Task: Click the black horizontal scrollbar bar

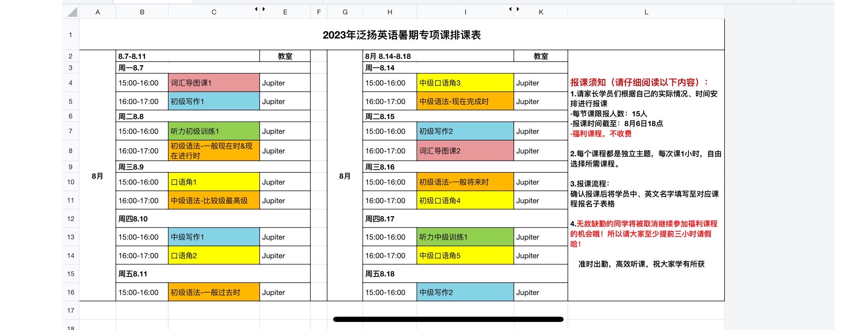Action: [x=448, y=319]
